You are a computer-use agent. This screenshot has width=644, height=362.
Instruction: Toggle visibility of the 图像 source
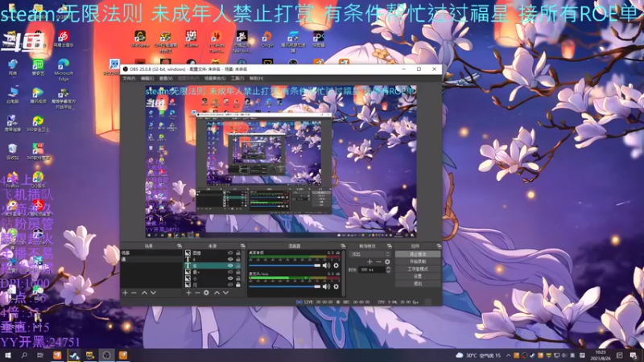click(x=230, y=253)
